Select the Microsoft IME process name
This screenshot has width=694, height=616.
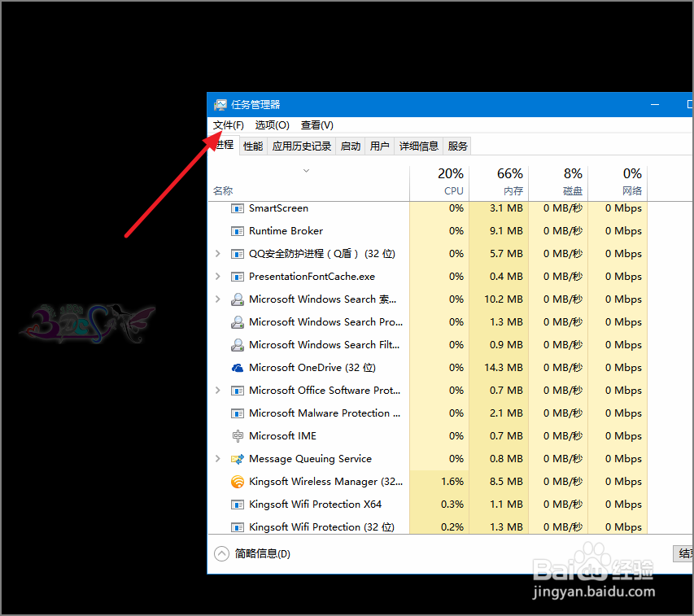(282, 436)
